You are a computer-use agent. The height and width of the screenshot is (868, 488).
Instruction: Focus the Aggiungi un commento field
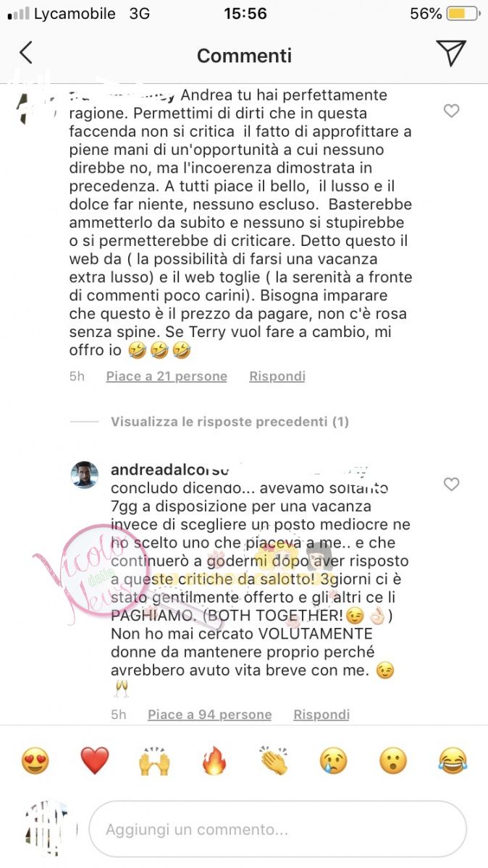point(277,830)
